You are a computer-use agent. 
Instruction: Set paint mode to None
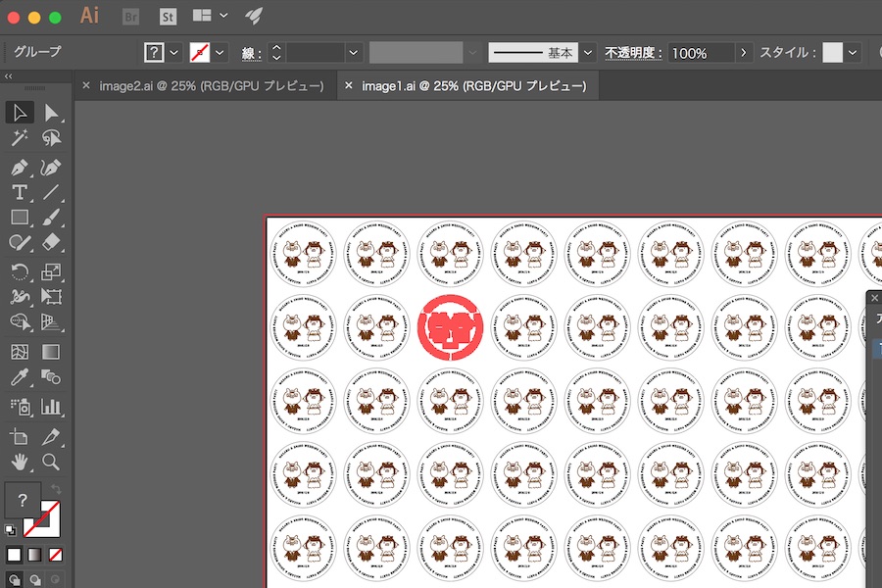point(56,555)
